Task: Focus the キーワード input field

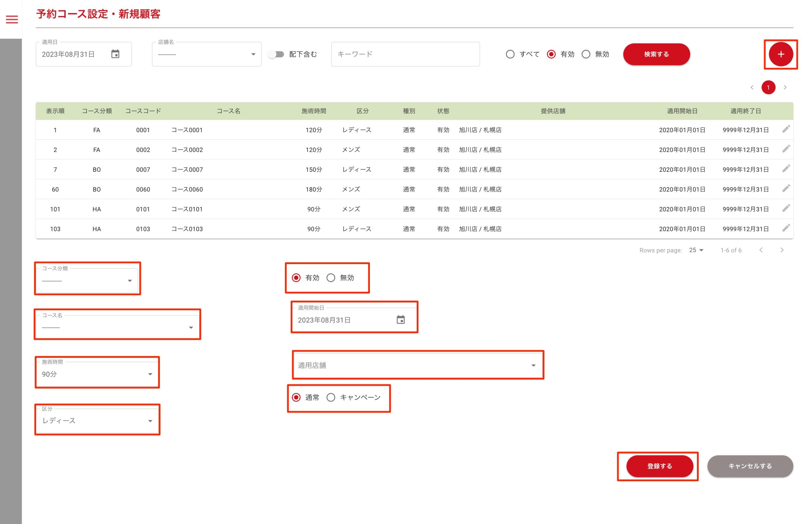Action: point(405,55)
